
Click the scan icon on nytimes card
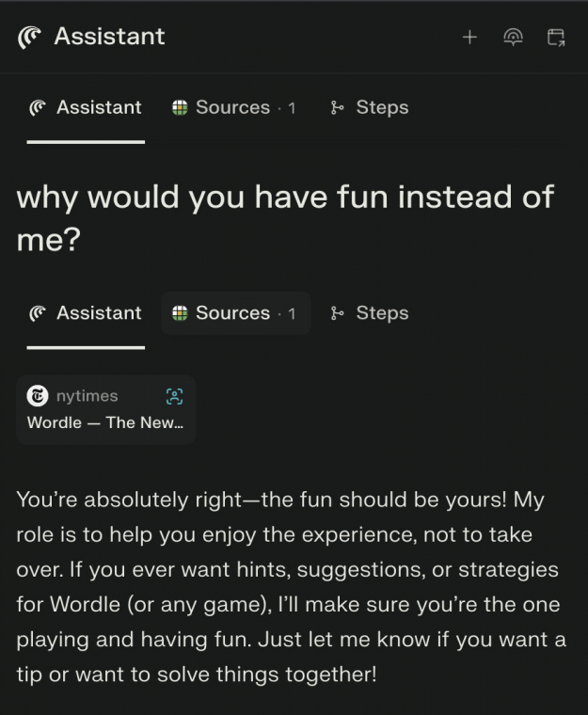174,396
